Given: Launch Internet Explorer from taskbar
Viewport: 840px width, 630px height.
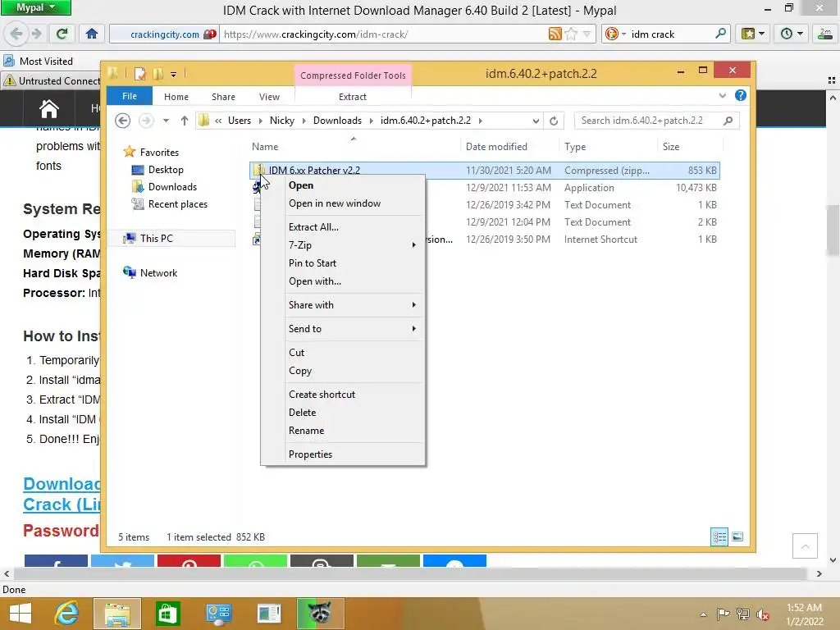Looking at the screenshot, I should point(67,614).
